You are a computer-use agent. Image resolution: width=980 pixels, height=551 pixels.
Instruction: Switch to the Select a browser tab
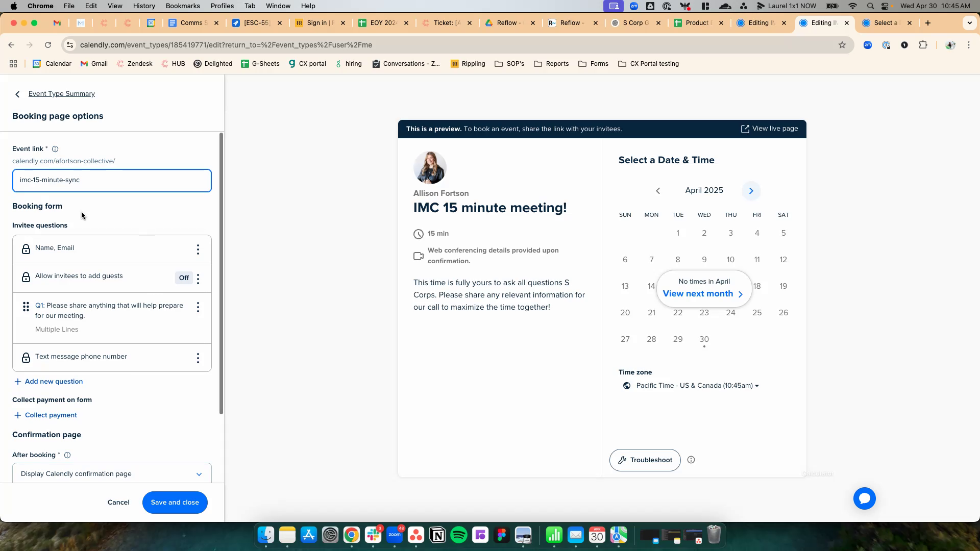(x=886, y=23)
